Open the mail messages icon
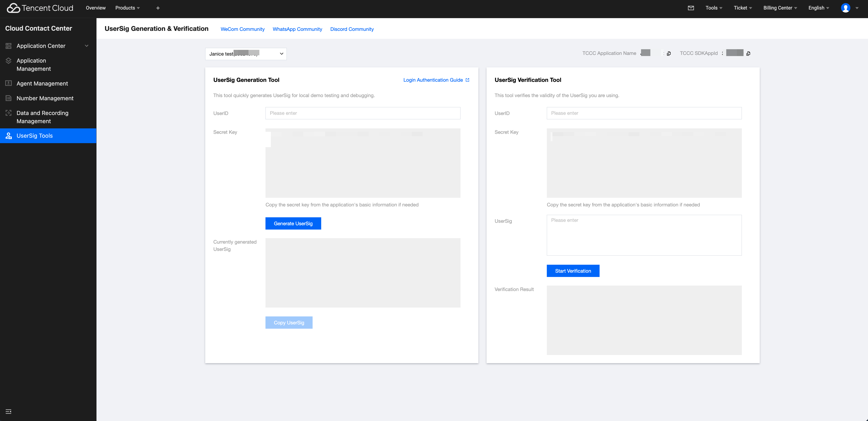This screenshot has height=421, width=868. pyautogui.click(x=691, y=8)
